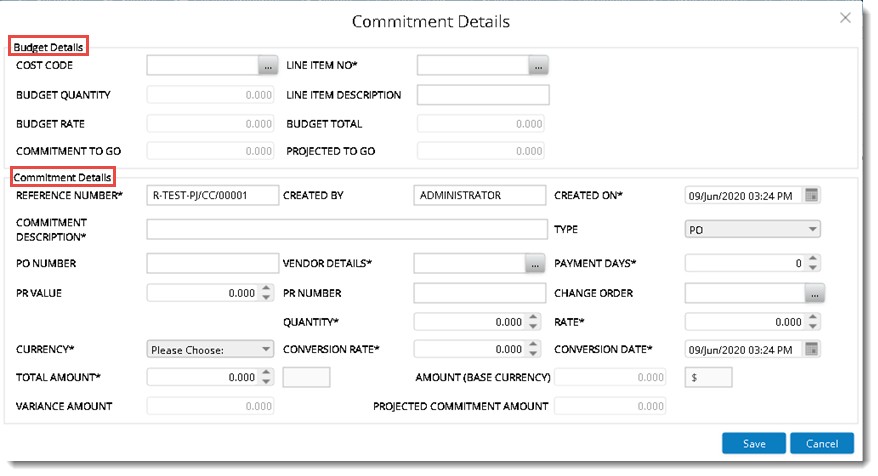This screenshot has width=878, height=476.
Task: Increase the Rate value with spinner
Action: tap(813, 318)
